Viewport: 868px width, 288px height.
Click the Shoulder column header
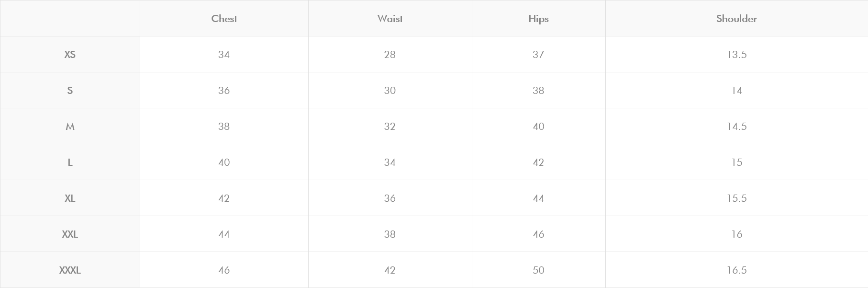pyautogui.click(x=736, y=19)
